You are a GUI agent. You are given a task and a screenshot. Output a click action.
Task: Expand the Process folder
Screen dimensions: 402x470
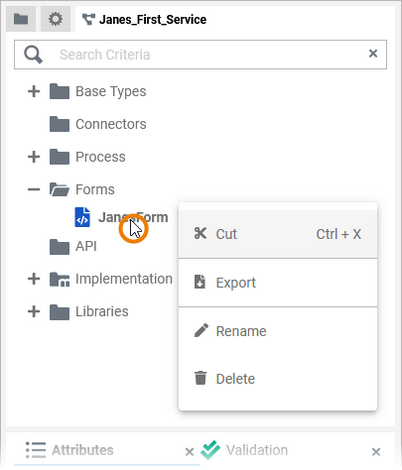pos(34,157)
